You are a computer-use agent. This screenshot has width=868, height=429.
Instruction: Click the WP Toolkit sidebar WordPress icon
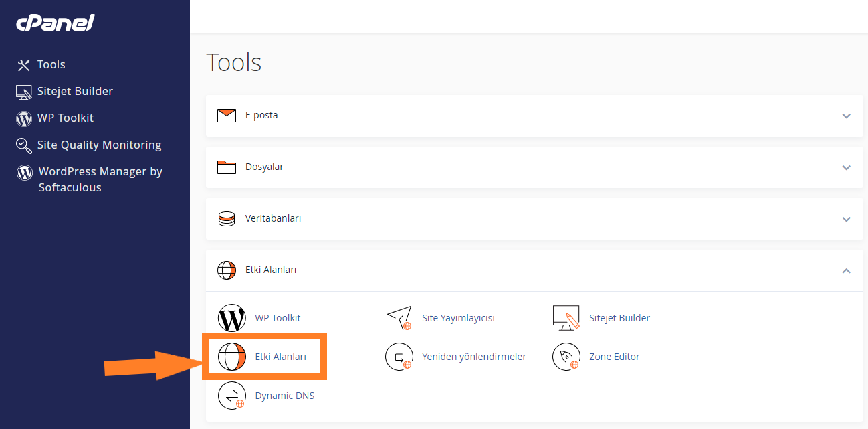24,118
